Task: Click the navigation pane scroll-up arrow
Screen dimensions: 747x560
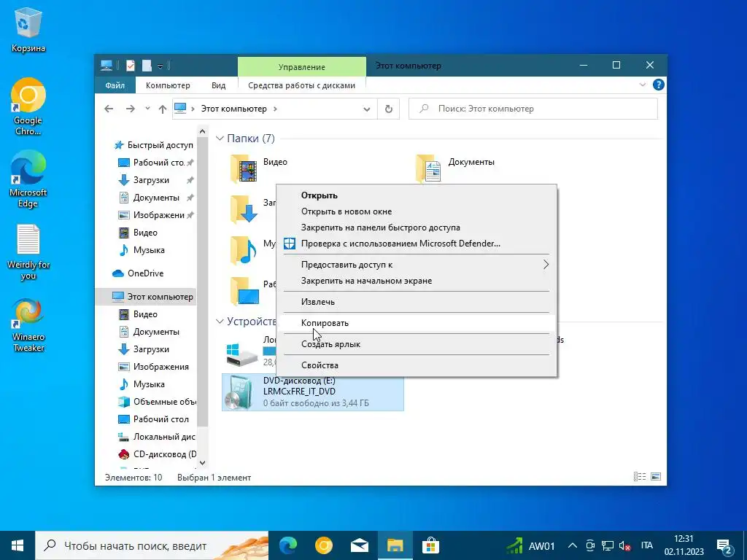Action: 203,131
